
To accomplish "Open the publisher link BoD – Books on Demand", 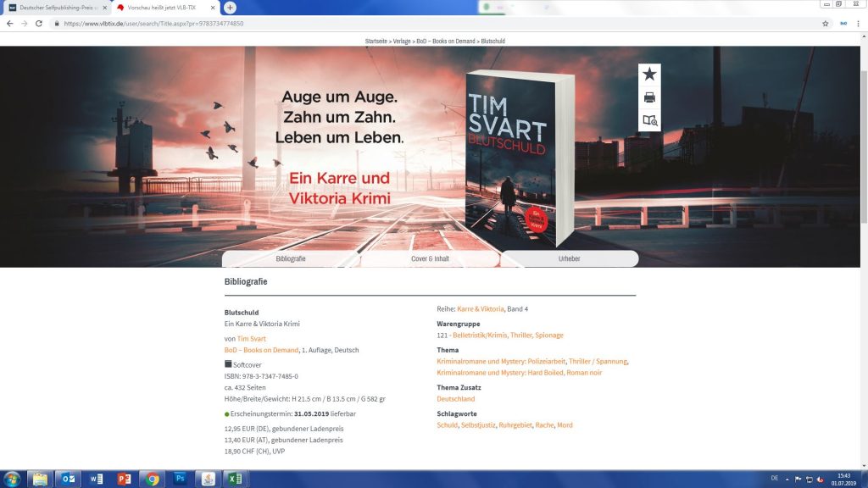I will click(x=261, y=350).
